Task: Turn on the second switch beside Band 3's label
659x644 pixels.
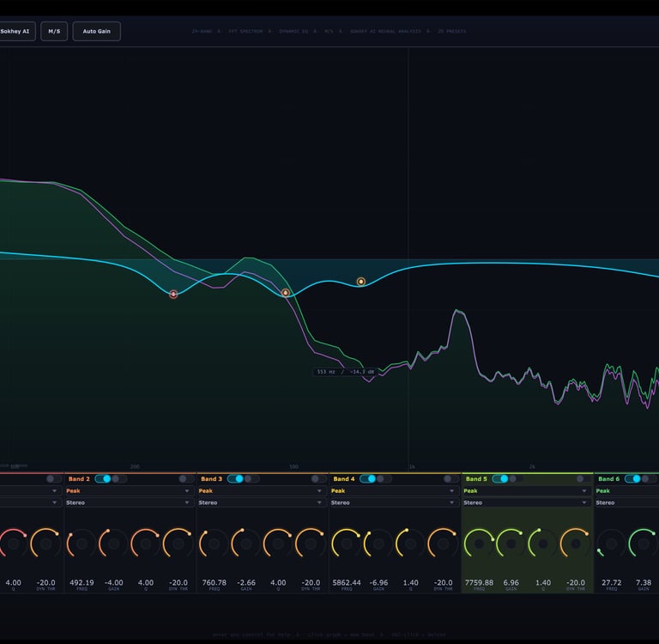Action: 251,478
